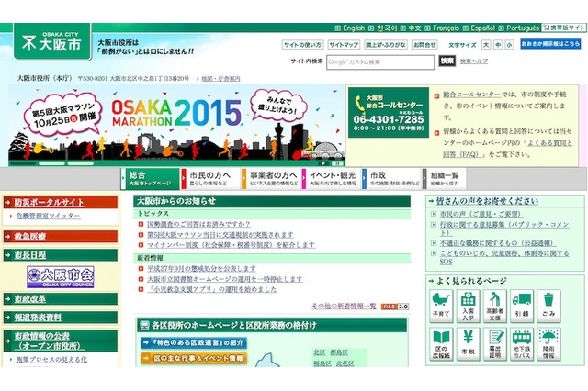The width and height of the screenshot is (588, 391).
Task: Open the 国勢調査のご回答はお済みですか？ topic
Action: click(198, 224)
